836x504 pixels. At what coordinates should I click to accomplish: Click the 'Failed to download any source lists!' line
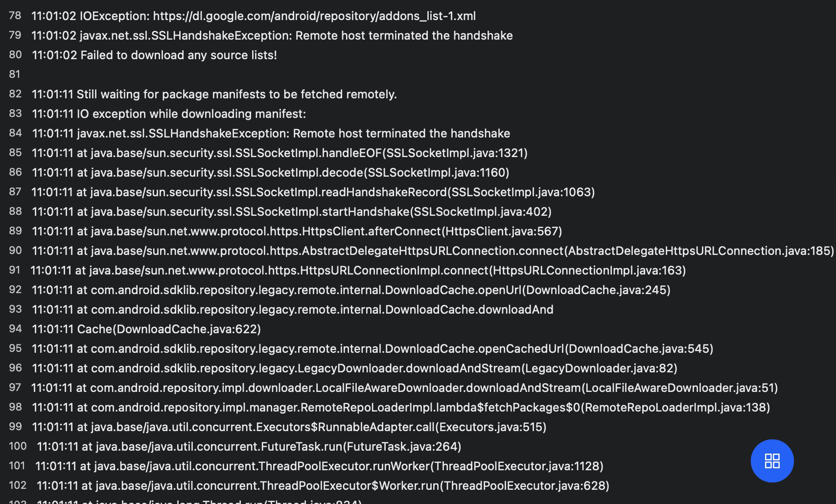point(155,55)
